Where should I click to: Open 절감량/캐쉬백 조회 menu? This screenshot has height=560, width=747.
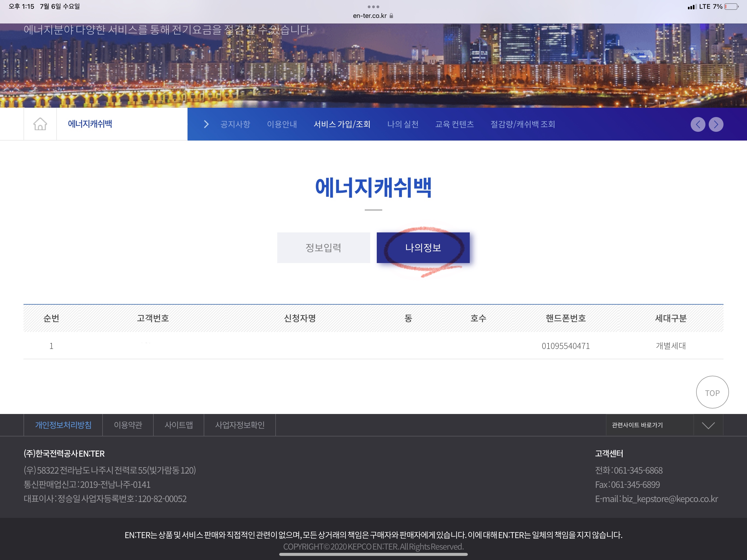[523, 124]
